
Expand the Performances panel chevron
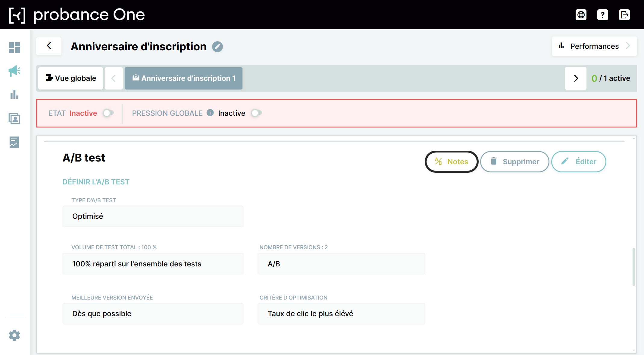[628, 46]
